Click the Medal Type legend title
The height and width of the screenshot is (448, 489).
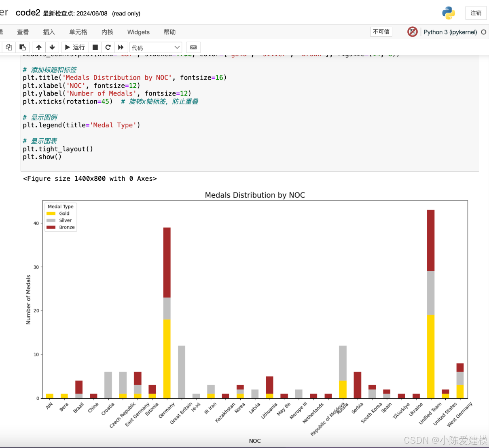(x=61, y=207)
